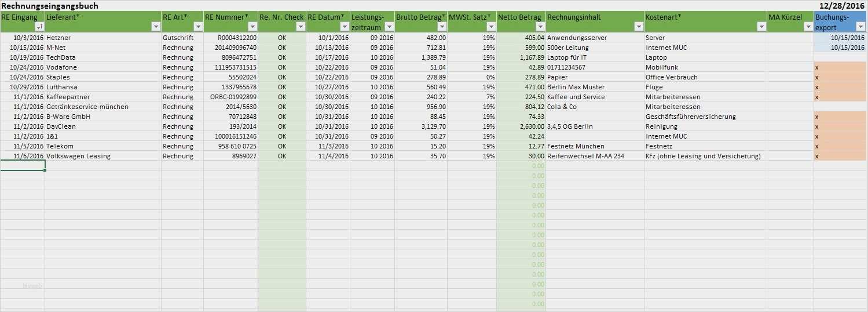
Task: Select the Gutschrift cell in RE Art
Action: pyautogui.click(x=182, y=38)
